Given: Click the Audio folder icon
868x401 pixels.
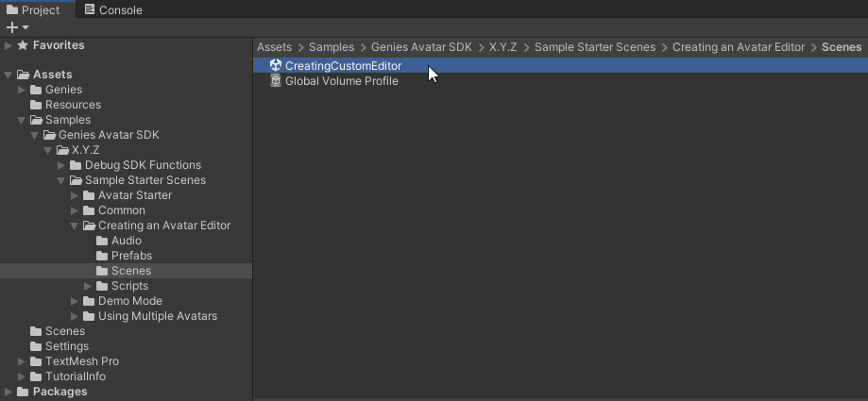Looking at the screenshot, I should (x=103, y=241).
